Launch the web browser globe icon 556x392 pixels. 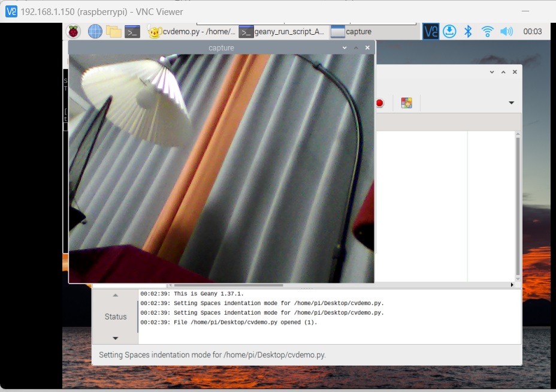(95, 32)
